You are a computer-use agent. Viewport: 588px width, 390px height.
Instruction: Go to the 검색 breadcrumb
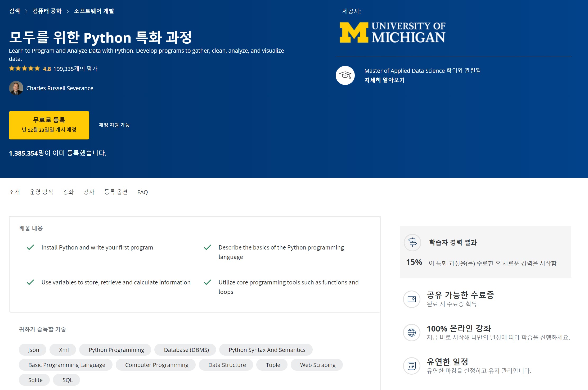(14, 11)
